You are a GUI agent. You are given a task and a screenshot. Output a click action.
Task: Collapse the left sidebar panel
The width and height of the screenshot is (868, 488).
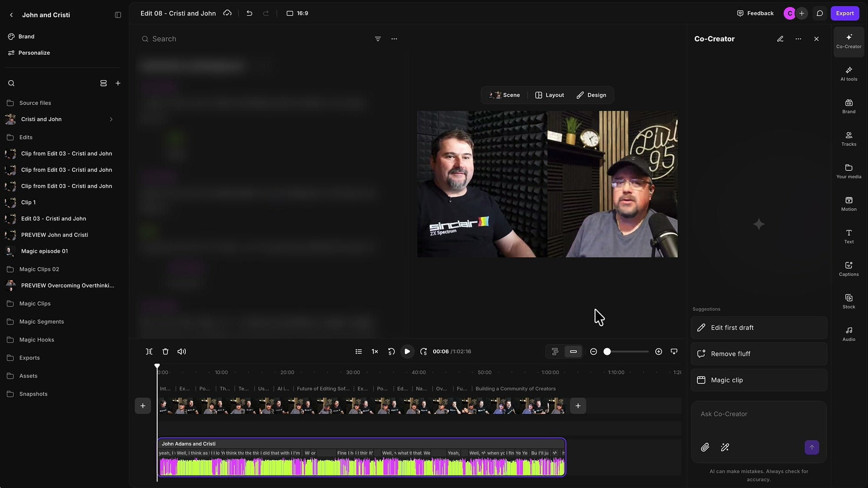[118, 15]
